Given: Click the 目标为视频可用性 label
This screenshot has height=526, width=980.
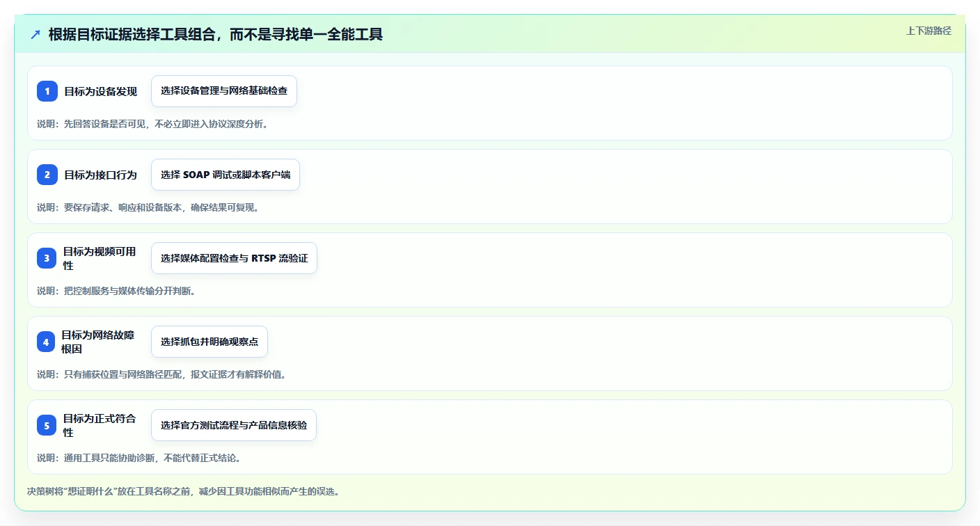Looking at the screenshot, I should [100, 258].
